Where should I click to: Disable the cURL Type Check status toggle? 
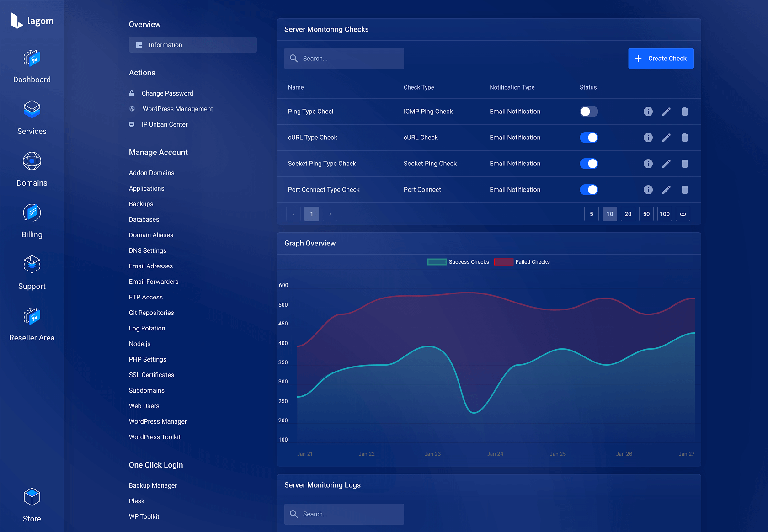(589, 138)
